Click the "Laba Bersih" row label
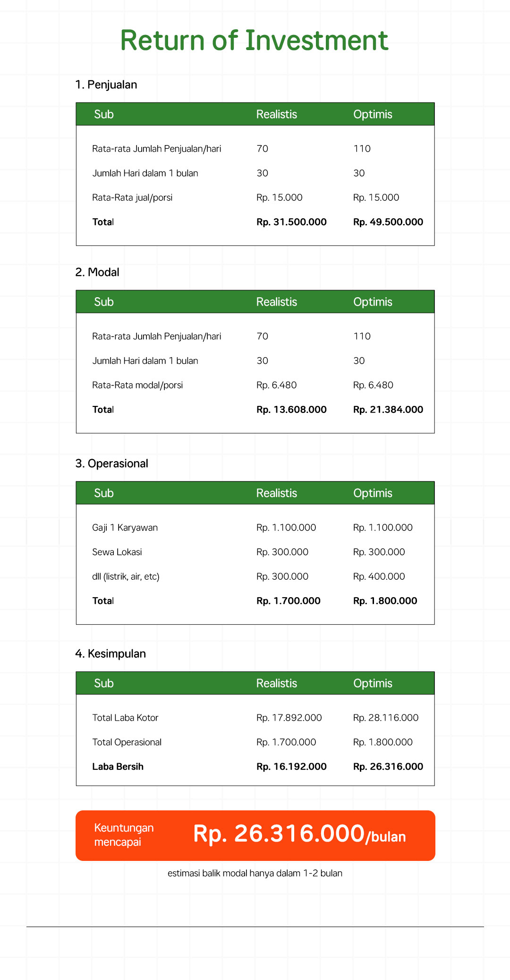510x980 pixels. coord(118,767)
